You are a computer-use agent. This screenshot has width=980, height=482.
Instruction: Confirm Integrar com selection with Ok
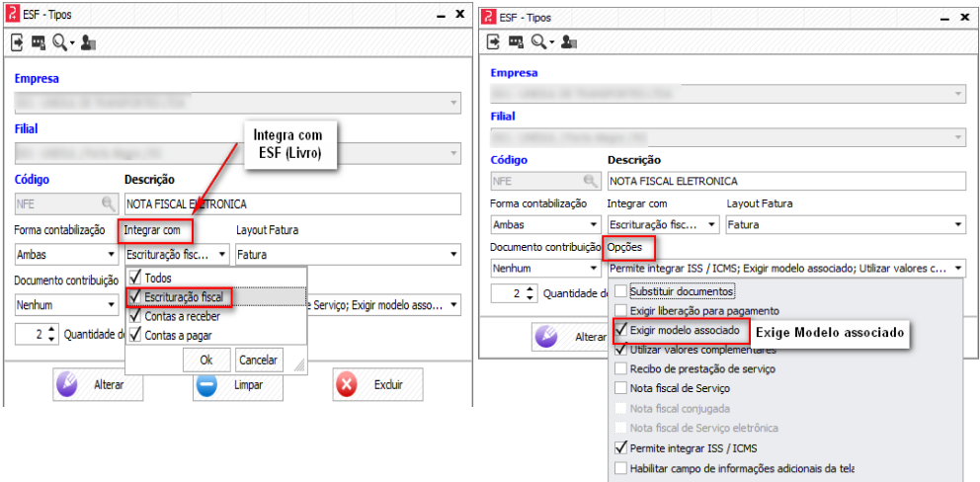click(x=206, y=361)
